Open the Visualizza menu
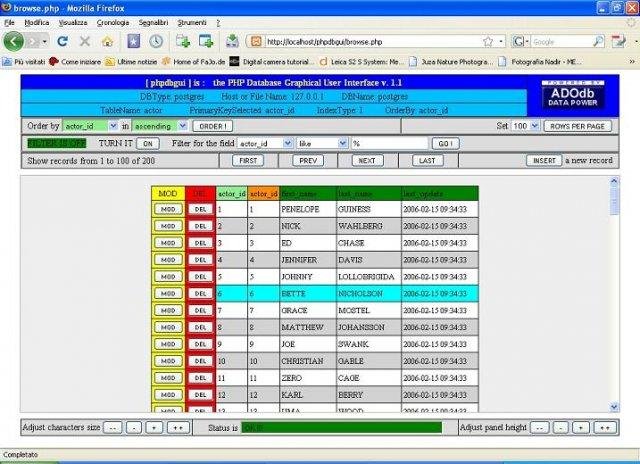The image size is (640, 464). coord(73,23)
